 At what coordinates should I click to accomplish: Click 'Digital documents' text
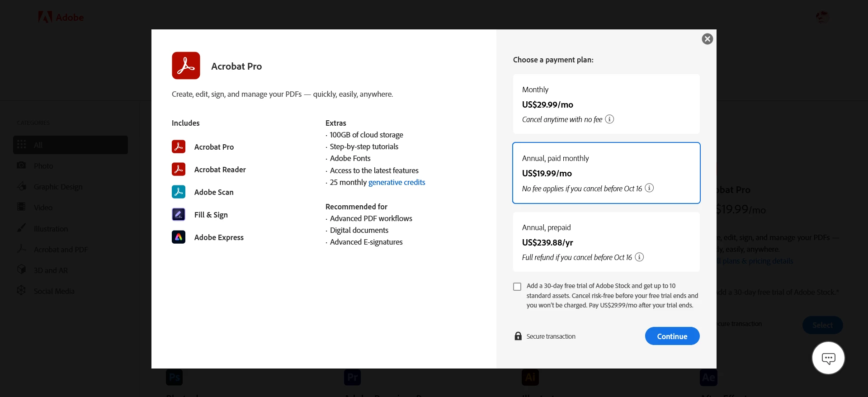[359, 230]
